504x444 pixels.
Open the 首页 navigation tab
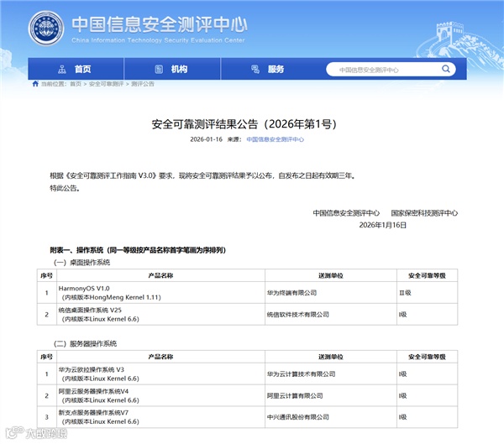click(x=76, y=69)
